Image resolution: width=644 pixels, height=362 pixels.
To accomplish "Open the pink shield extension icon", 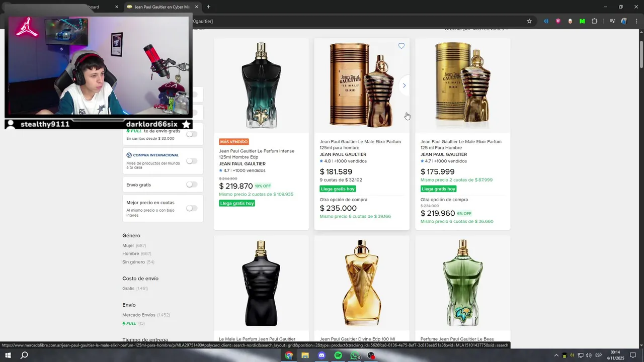I will click(558, 21).
